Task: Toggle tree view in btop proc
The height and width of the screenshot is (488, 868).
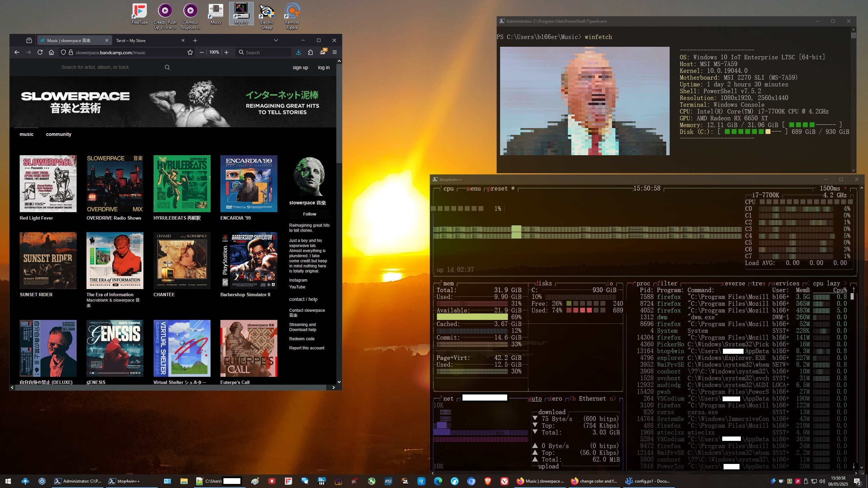Action: (x=758, y=283)
